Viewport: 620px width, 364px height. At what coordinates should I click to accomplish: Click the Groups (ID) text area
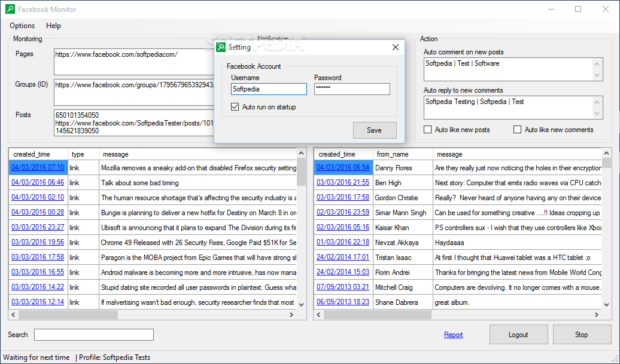click(x=133, y=92)
